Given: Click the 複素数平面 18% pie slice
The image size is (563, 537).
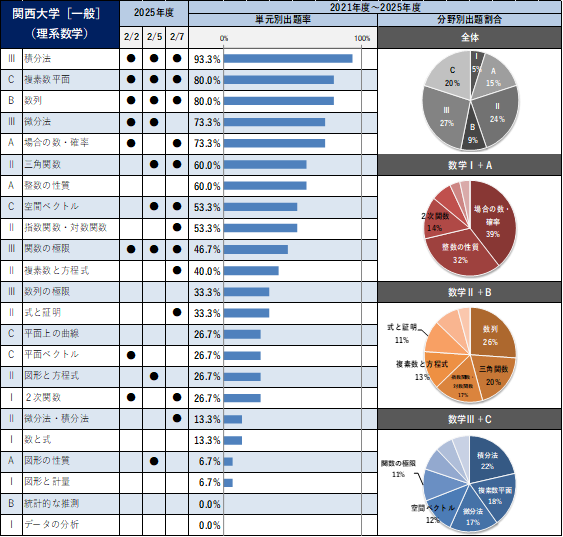Looking at the screenshot, I should [x=495, y=495].
